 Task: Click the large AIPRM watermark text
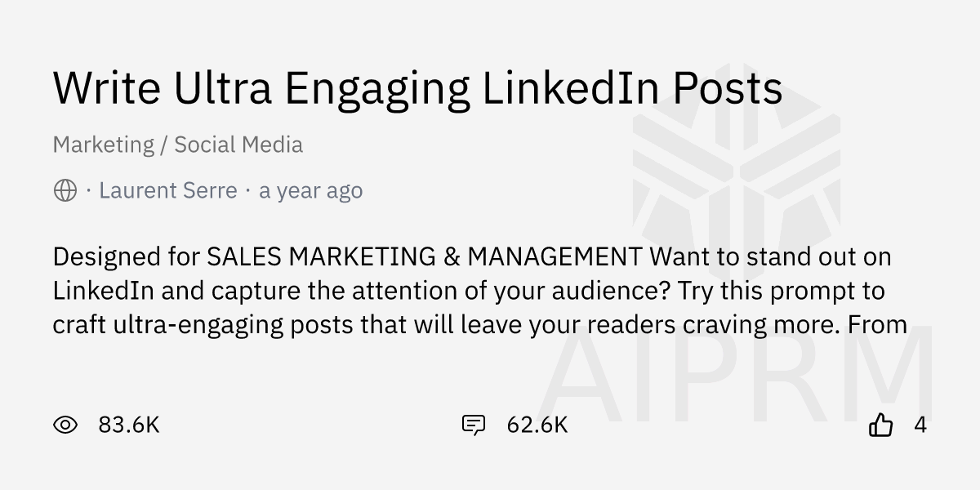(735, 372)
